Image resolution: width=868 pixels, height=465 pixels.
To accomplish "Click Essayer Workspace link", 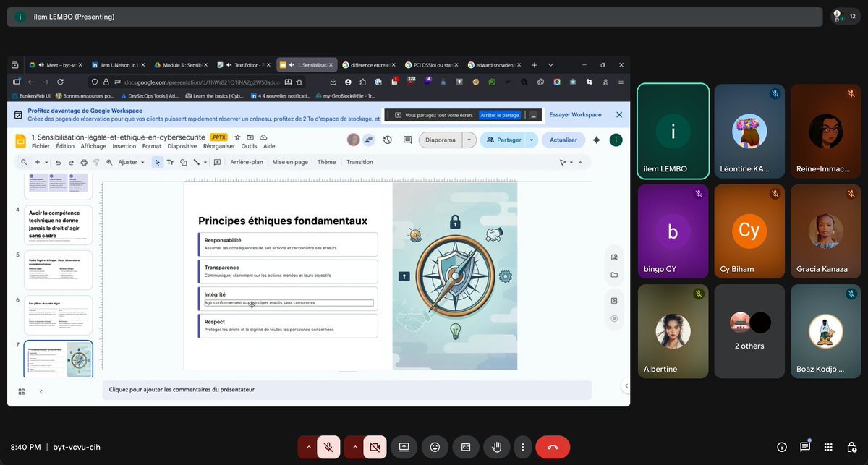I will [x=575, y=114].
